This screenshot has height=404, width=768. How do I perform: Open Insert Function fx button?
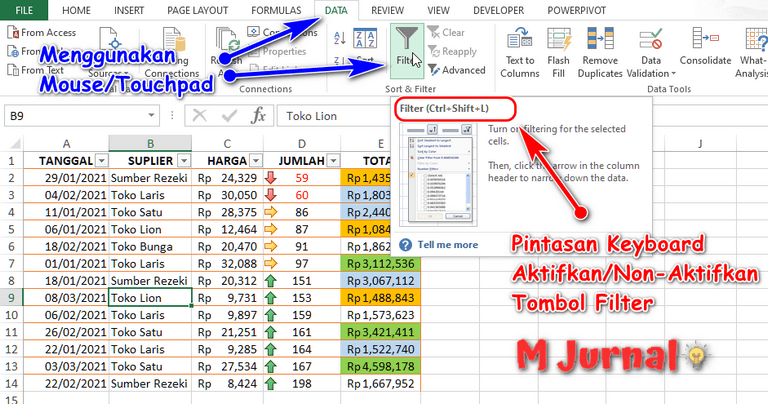[258, 116]
